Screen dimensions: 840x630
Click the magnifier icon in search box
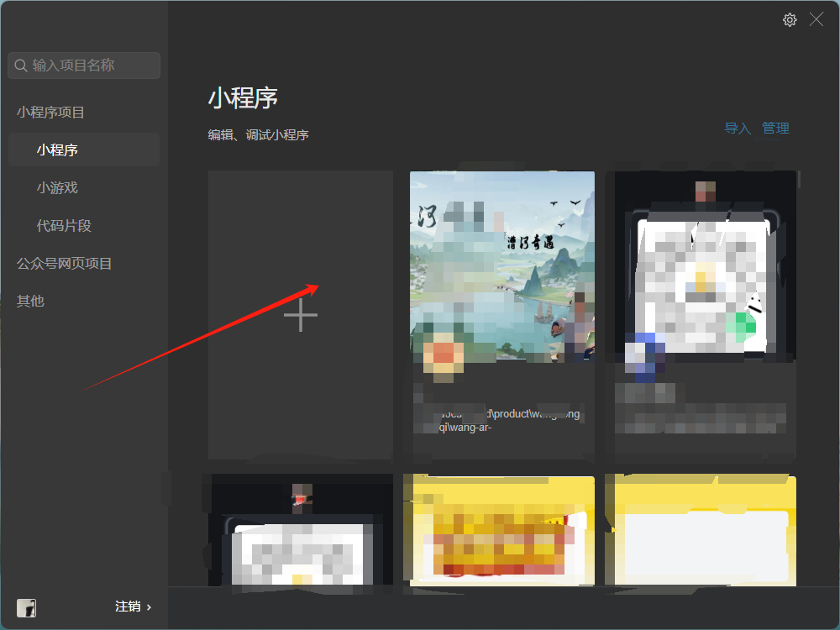click(21, 66)
